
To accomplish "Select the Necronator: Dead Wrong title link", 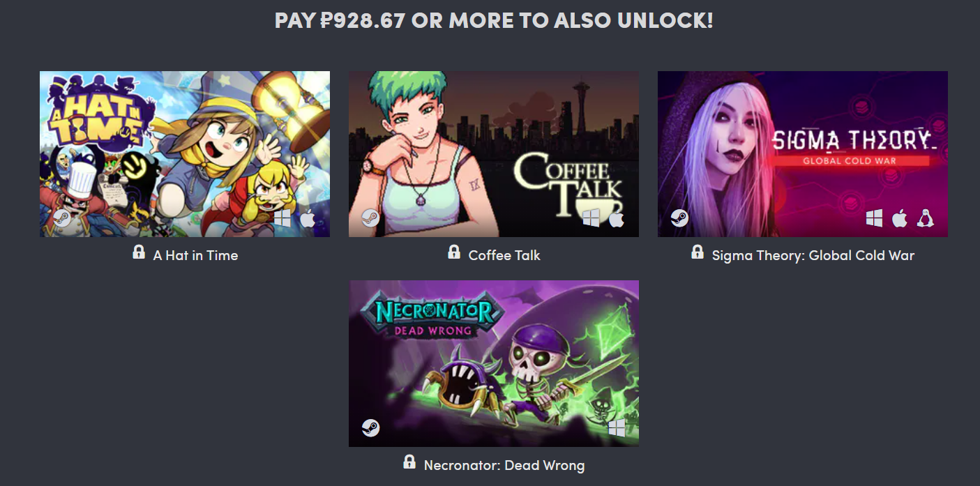I will 504,464.
